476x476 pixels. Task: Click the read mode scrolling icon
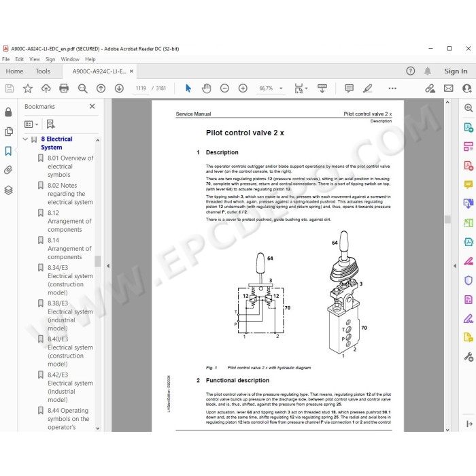click(x=322, y=88)
